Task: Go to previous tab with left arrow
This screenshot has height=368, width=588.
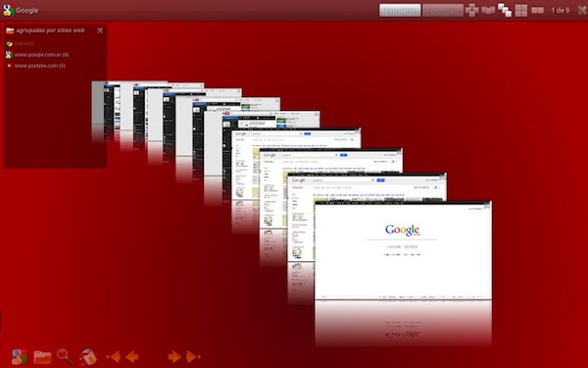Action: (131, 356)
